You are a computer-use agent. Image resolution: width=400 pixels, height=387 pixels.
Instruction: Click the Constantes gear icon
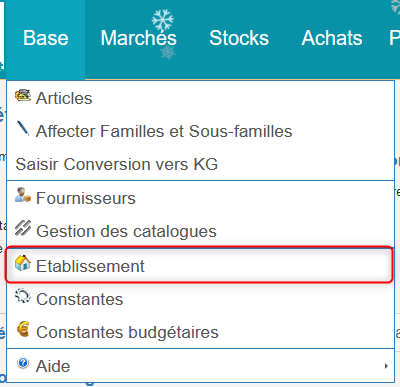(x=23, y=296)
